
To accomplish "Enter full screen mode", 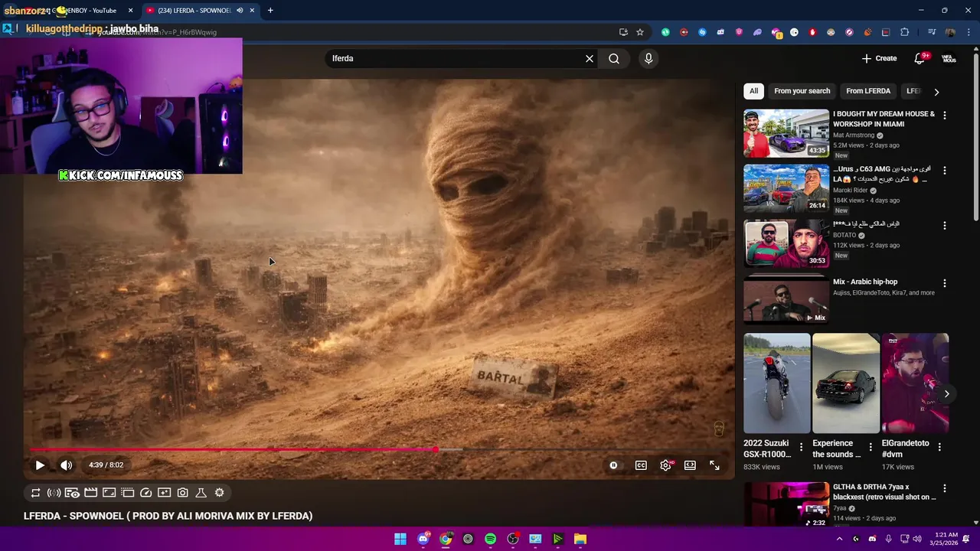I will pyautogui.click(x=714, y=465).
